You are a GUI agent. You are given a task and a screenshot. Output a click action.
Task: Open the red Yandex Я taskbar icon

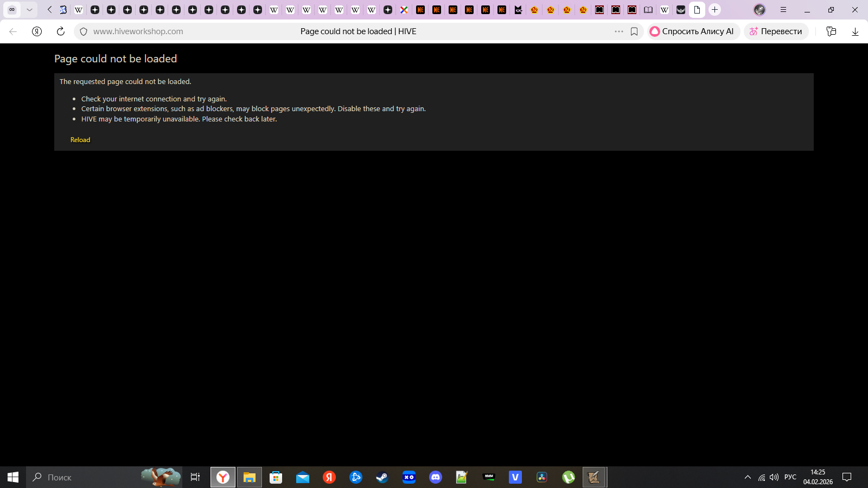[329, 477]
